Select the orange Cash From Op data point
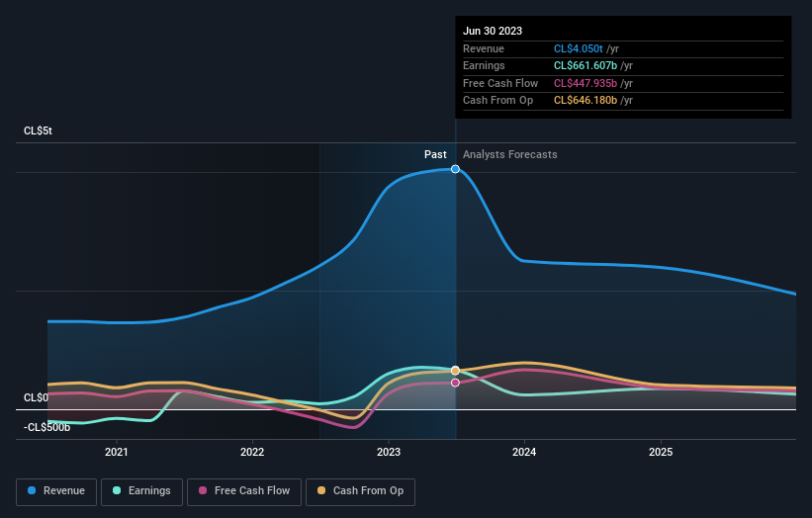The width and height of the screenshot is (812, 518). coord(455,371)
